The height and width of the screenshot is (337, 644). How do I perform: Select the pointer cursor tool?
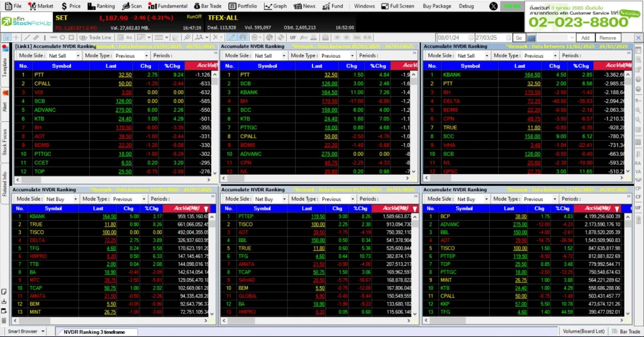click(7, 37)
